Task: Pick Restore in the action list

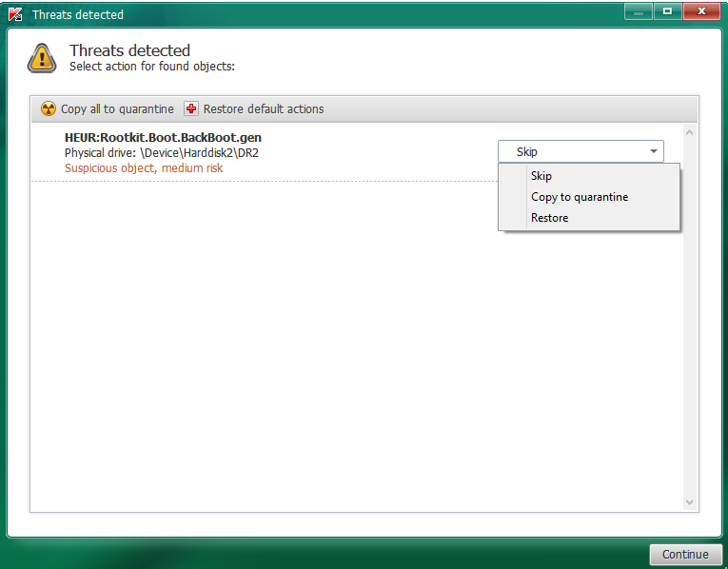Action: click(x=549, y=218)
